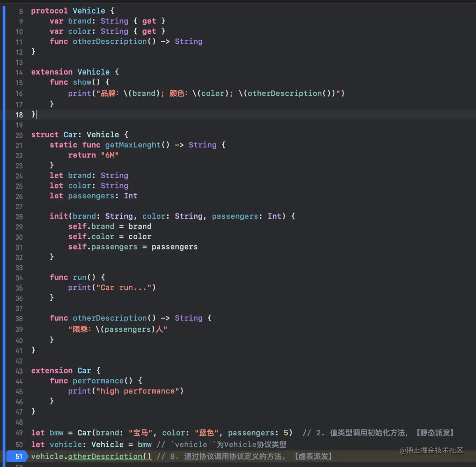Click the print statement with 品牌 on line 16
Screen dimensions: 476x467
tap(206, 93)
